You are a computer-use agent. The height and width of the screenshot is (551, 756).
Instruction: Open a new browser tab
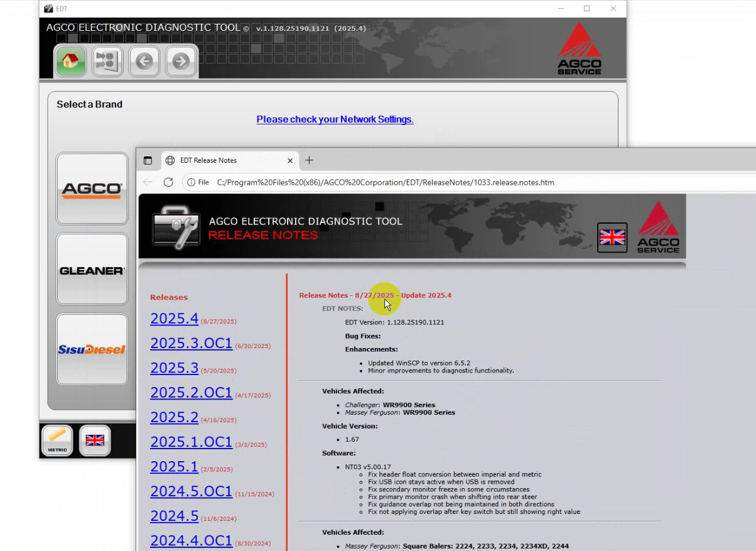[309, 160]
